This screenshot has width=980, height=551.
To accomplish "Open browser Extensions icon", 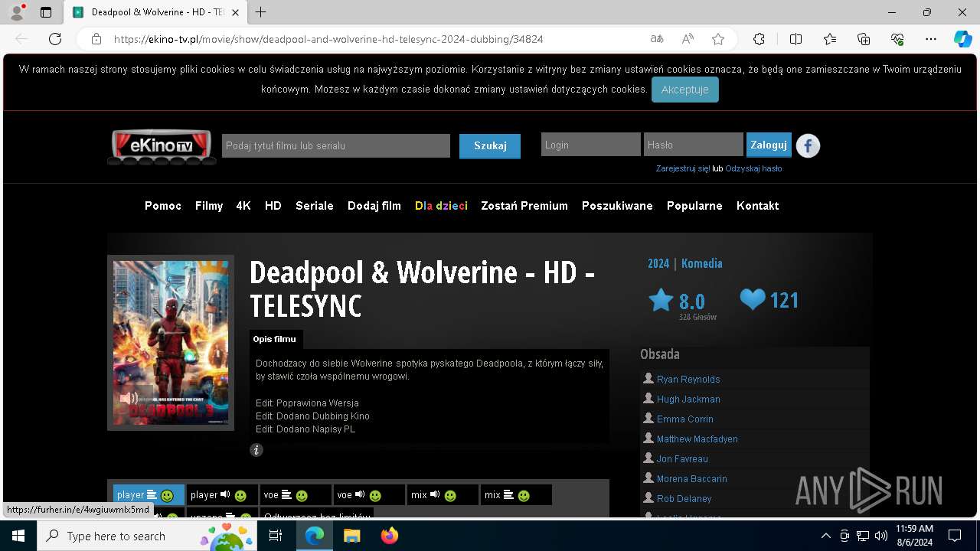I will (x=759, y=39).
